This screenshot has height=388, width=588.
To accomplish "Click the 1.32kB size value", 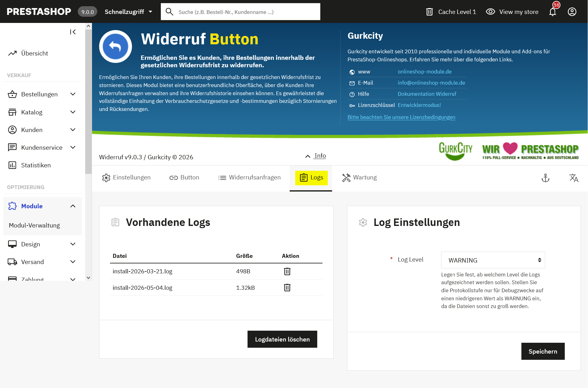I will pos(245,288).
